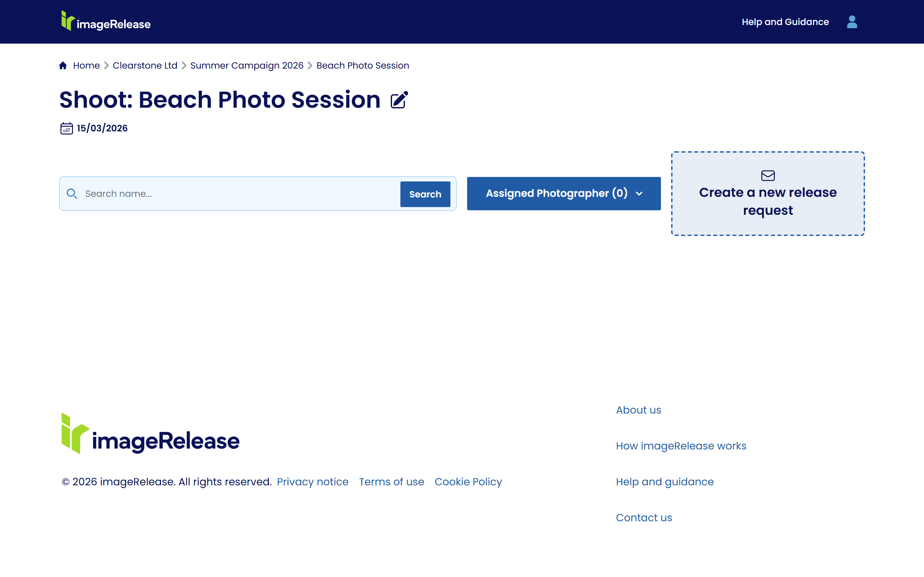Viewport: 924px width, 577px height.
Task: Open the user account profile icon
Action: (851, 22)
